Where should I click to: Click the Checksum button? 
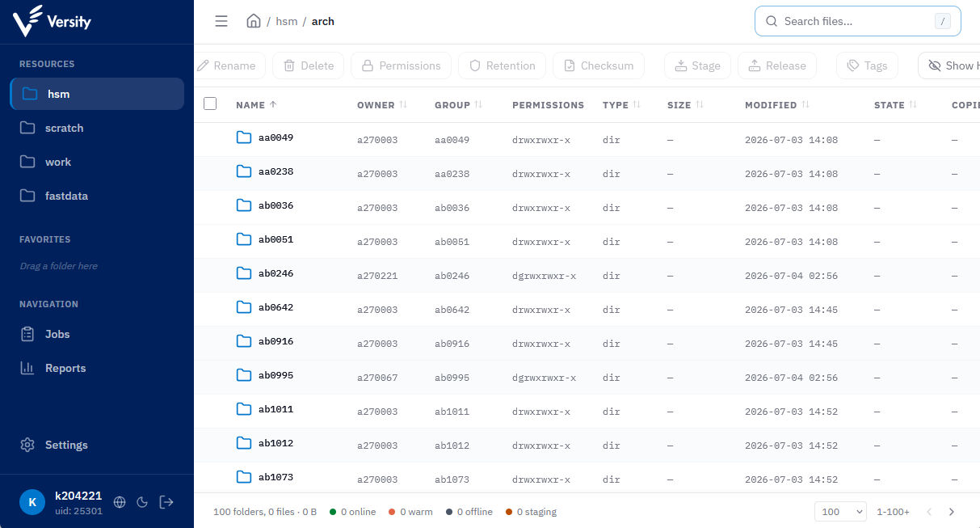tap(598, 65)
